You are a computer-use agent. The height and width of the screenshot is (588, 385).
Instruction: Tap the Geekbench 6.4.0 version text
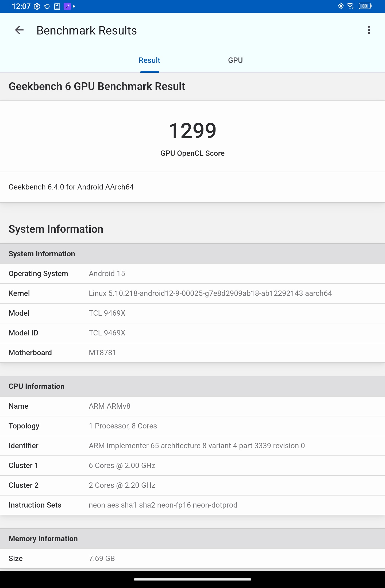coord(71,187)
